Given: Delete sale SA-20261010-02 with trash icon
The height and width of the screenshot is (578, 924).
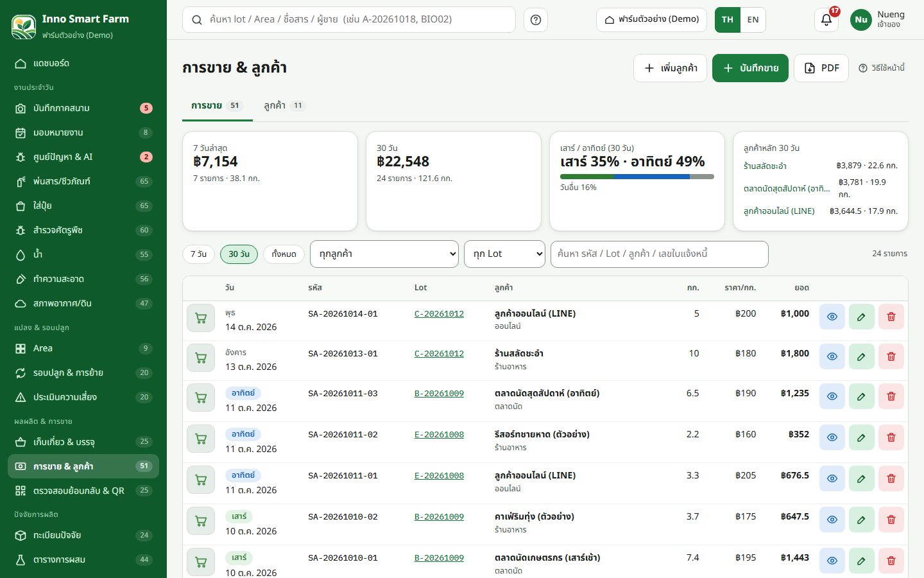Looking at the screenshot, I should click(891, 520).
